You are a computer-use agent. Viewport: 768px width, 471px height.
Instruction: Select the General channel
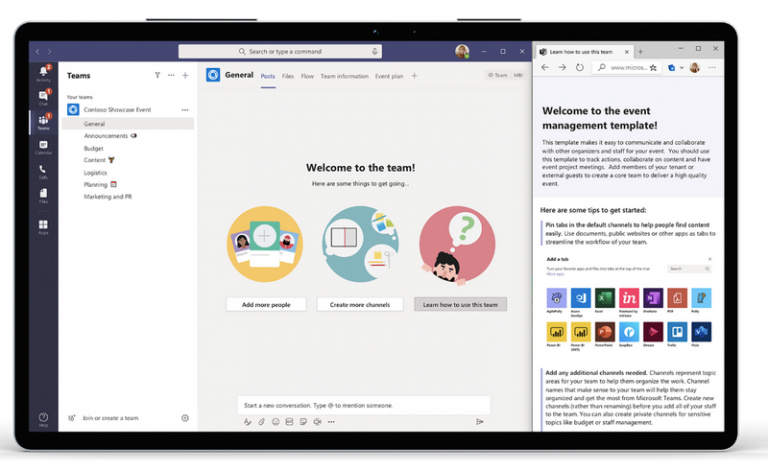coord(128,124)
